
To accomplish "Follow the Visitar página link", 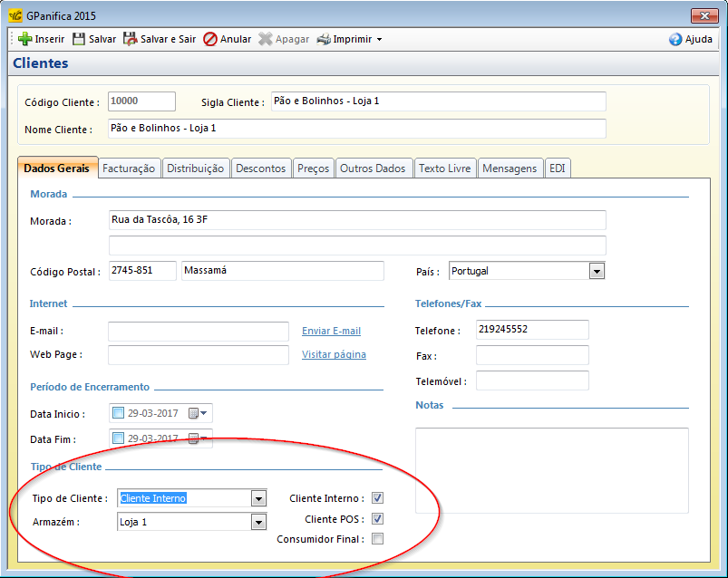I will (334, 354).
